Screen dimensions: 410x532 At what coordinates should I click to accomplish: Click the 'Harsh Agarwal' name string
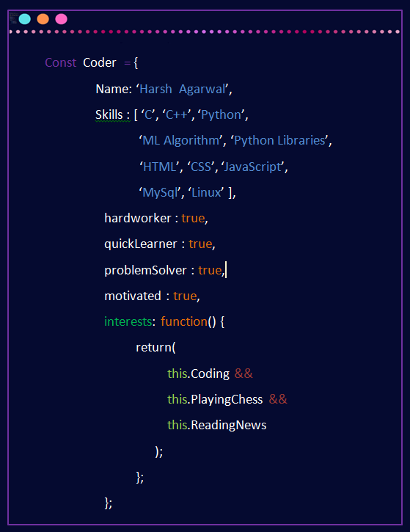pos(182,90)
